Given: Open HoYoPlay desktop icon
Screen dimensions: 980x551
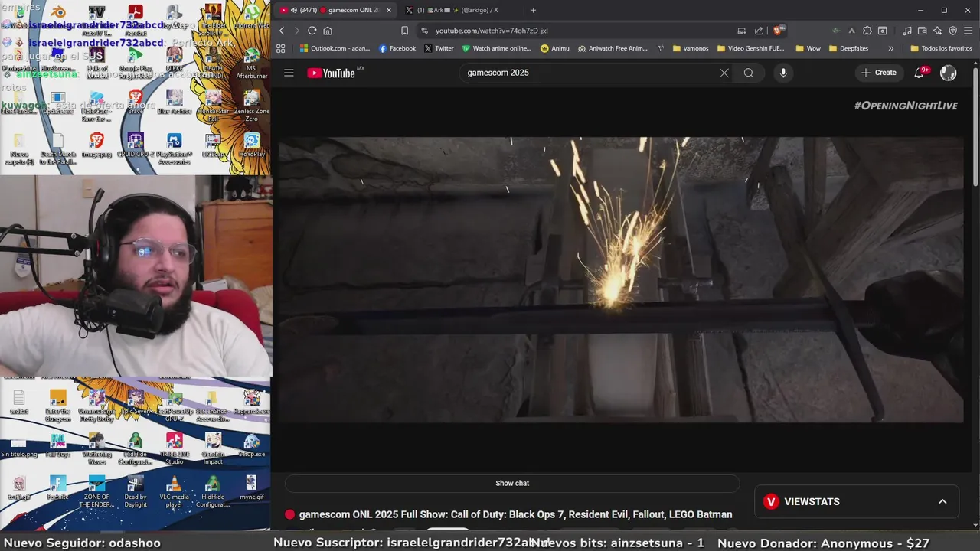Looking at the screenshot, I should coord(252,145).
